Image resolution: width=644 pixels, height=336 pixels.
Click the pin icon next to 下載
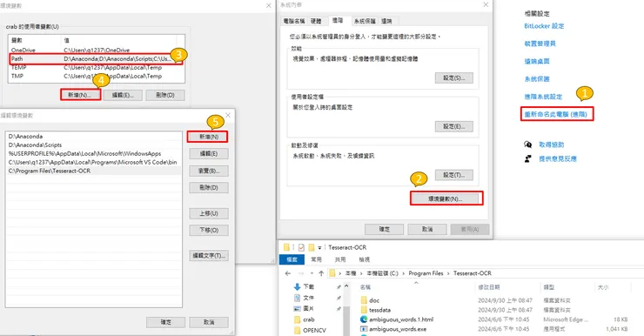click(339, 286)
